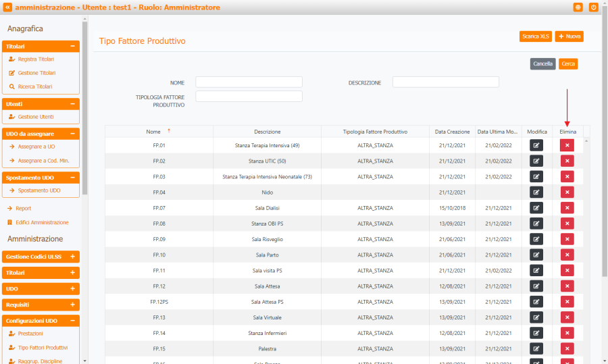Collapse sidebar with double chevron icon
Viewport: 608px width, 364px height.
[x=7, y=7]
